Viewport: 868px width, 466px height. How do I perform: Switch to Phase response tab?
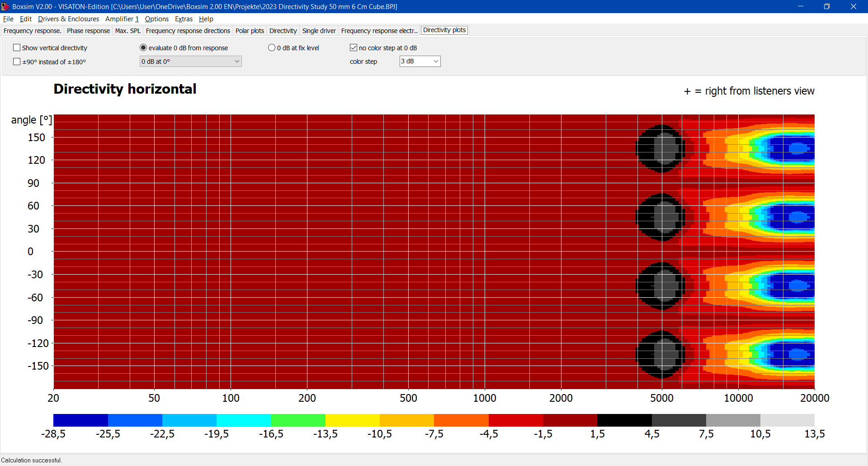[x=88, y=31]
